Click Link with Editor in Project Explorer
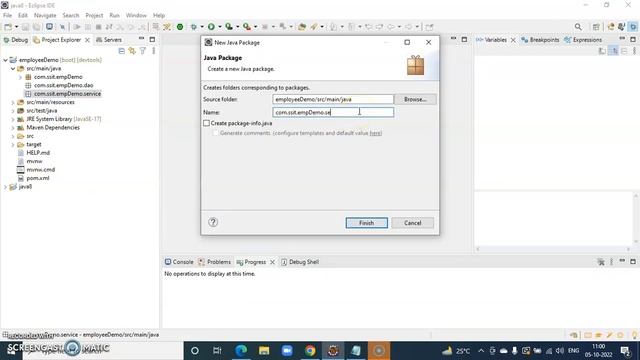The height and width of the screenshot is (360, 640). 132,51
